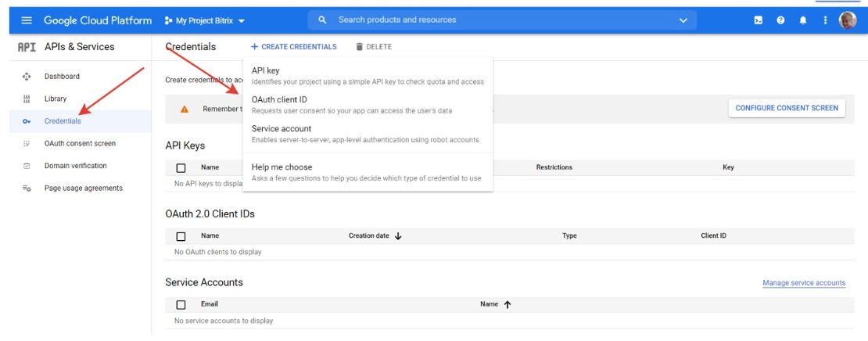Open the help question mark icon
The width and height of the screenshot is (868, 341).
[780, 20]
